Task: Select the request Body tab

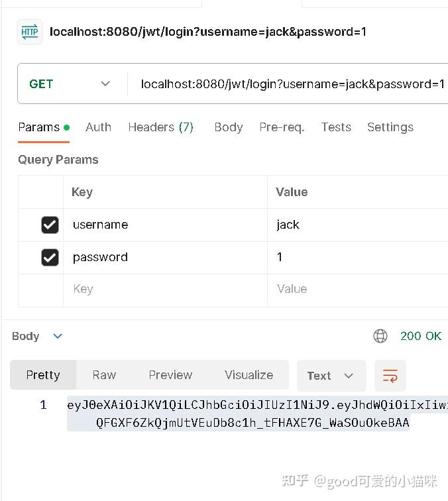Action: pos(229,127)
